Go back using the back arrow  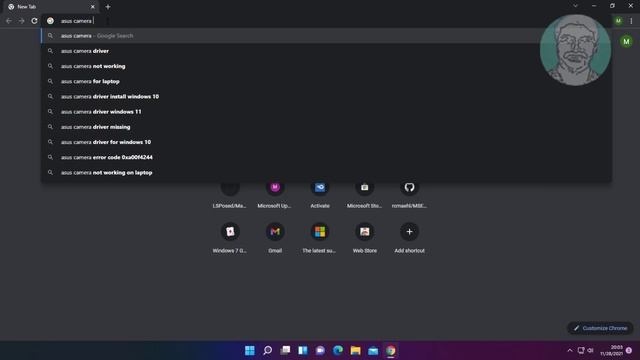point(9,21)
